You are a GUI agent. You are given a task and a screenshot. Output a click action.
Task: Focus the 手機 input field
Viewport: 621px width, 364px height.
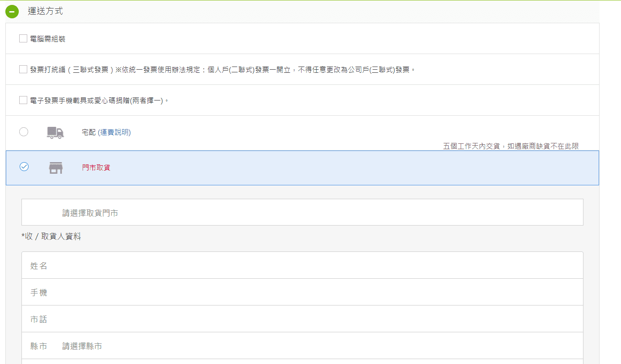302,293
